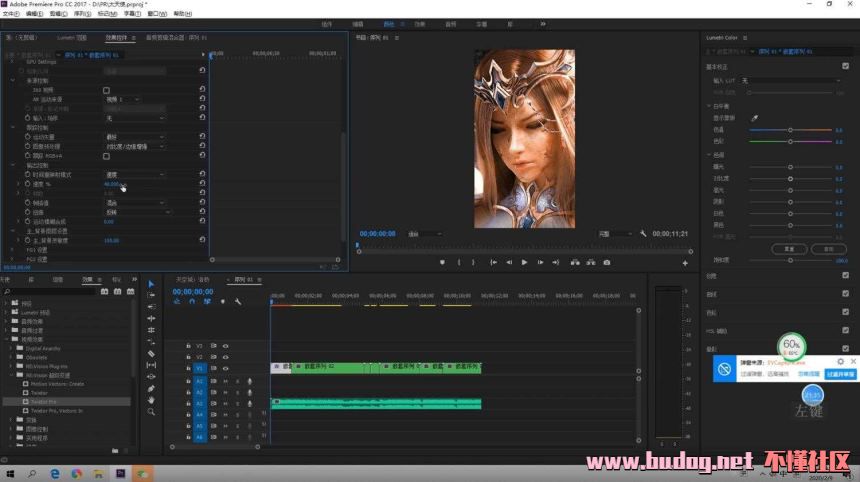The width and height of the screenshot is (860, 482).
Task: Solo audio track A2
Action: pyautogui.click(x=237, y=393)
